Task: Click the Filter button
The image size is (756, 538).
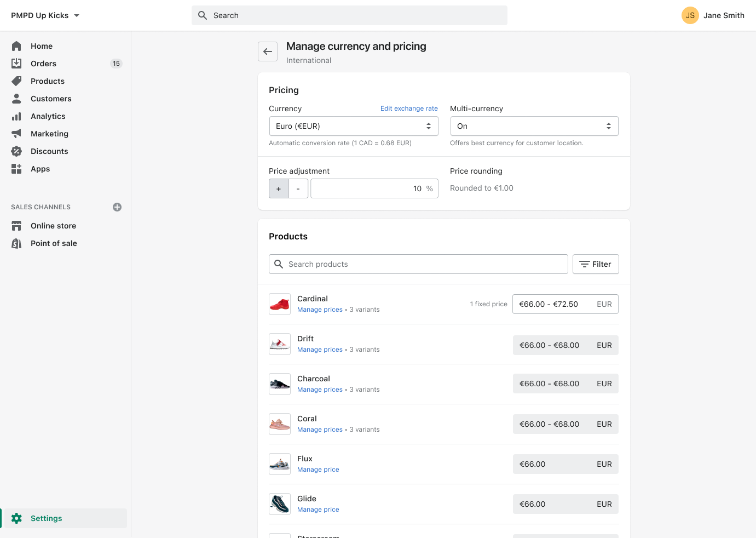Action: point(596,264)
